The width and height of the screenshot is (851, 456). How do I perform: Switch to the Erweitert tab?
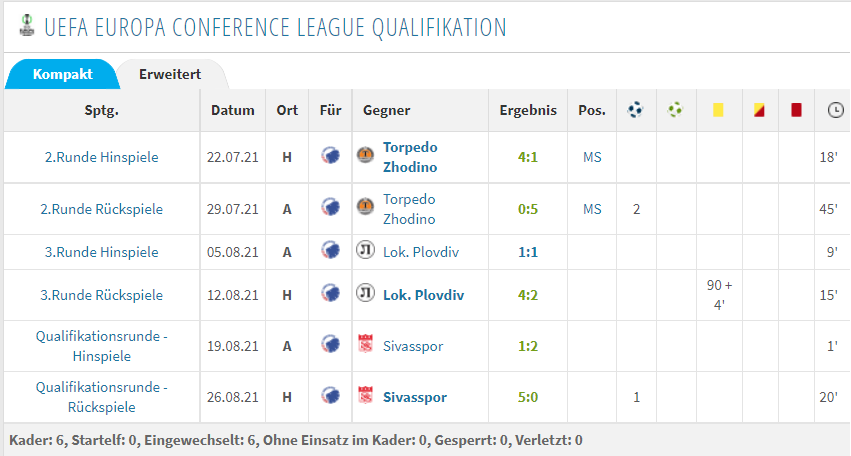tap(170, 74)
